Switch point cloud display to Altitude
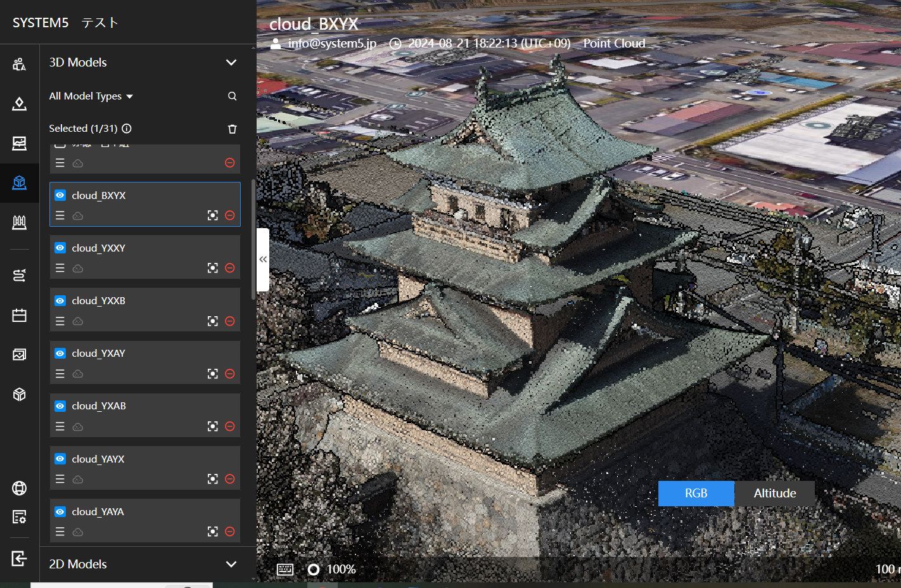Viewport: 901px width, 588px height. [775, 494]
